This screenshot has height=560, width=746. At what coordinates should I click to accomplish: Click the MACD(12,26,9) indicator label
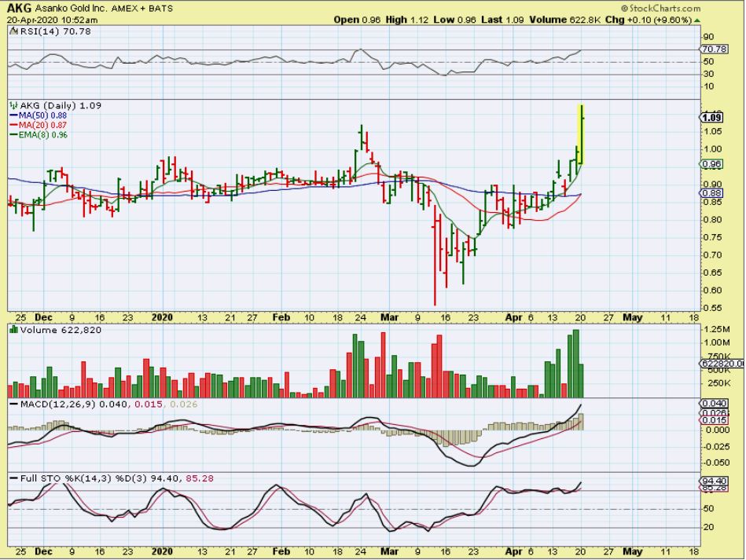coord(57,404)
